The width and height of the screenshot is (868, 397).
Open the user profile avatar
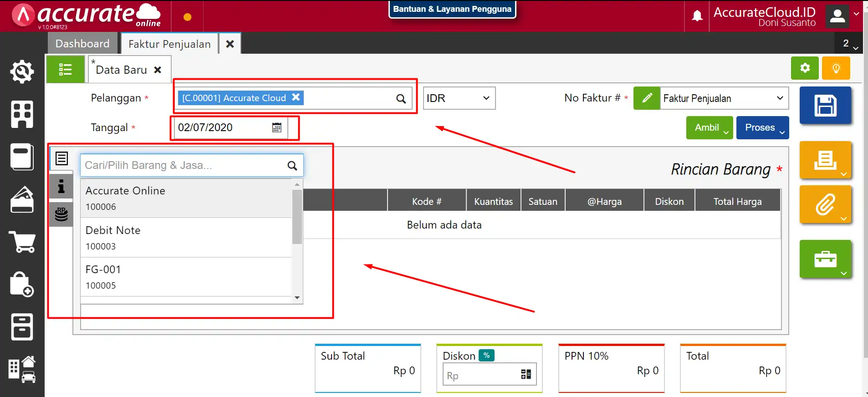(x=837, y=16)
